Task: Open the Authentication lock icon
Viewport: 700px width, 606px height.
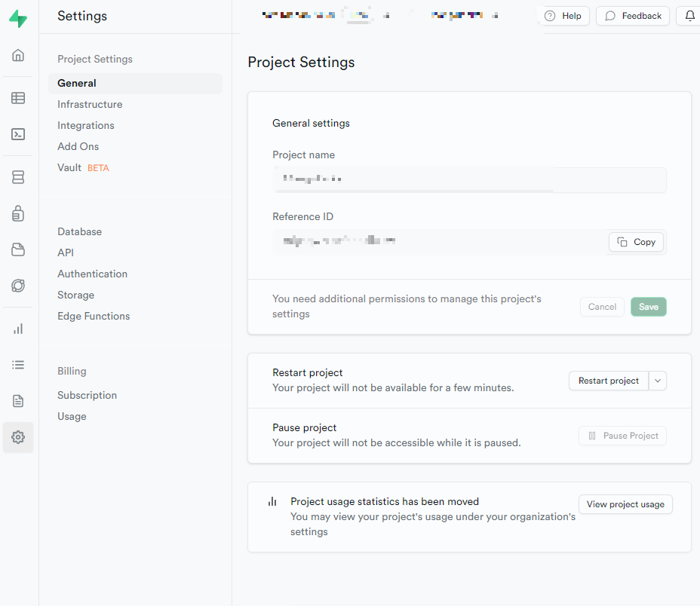Action: point(18,213)
